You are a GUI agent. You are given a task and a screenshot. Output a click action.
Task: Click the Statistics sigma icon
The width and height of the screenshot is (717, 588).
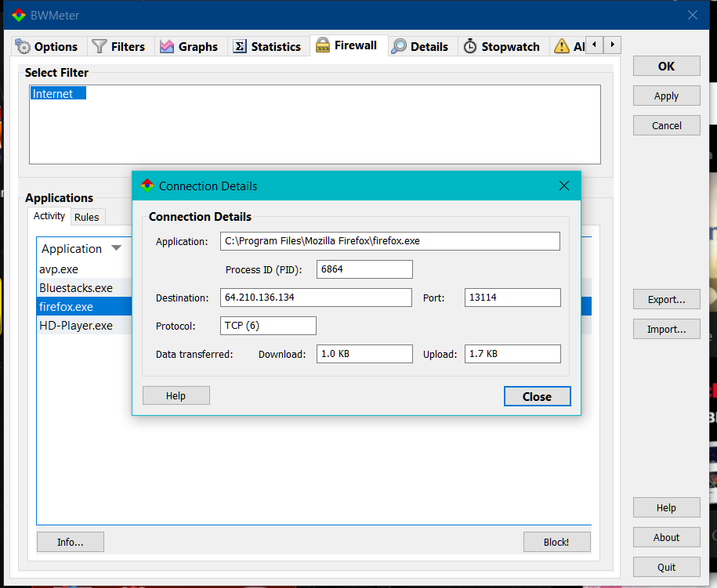coord(240,46)
